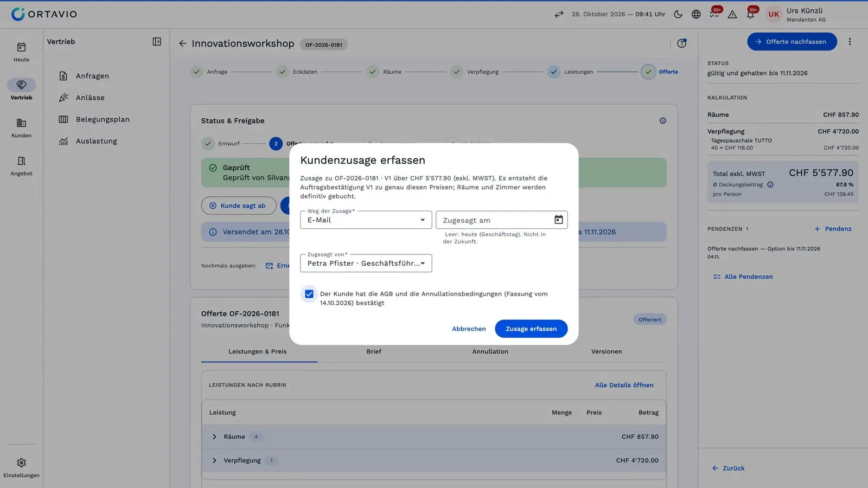Open notifications bell icon
The height and width of the screenshot is (488, 868).
click(x=751, y=14)
